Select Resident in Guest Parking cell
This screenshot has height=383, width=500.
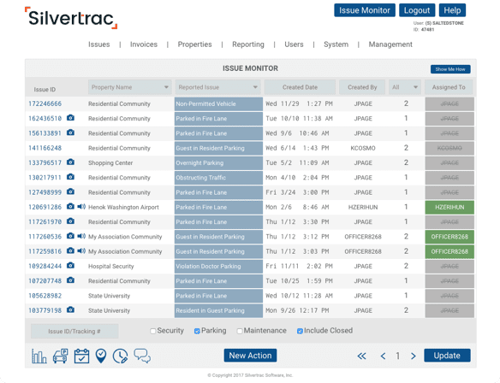(219, 310)
